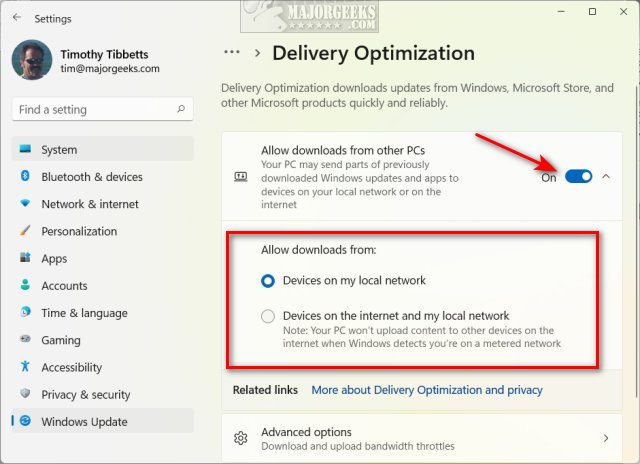Click the Network & internet wifi icon
640x464 pixels.
click(x=25, y=203)
